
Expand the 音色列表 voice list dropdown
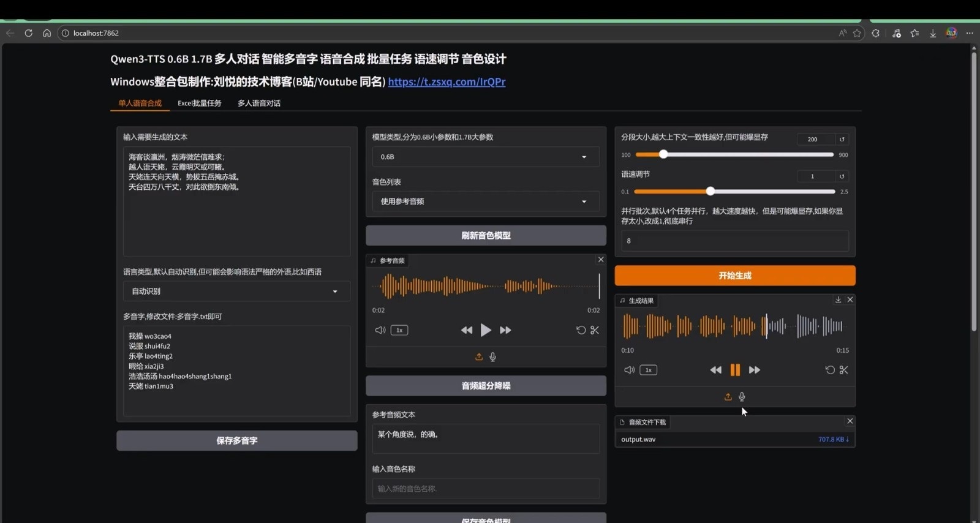click(485, 201)
